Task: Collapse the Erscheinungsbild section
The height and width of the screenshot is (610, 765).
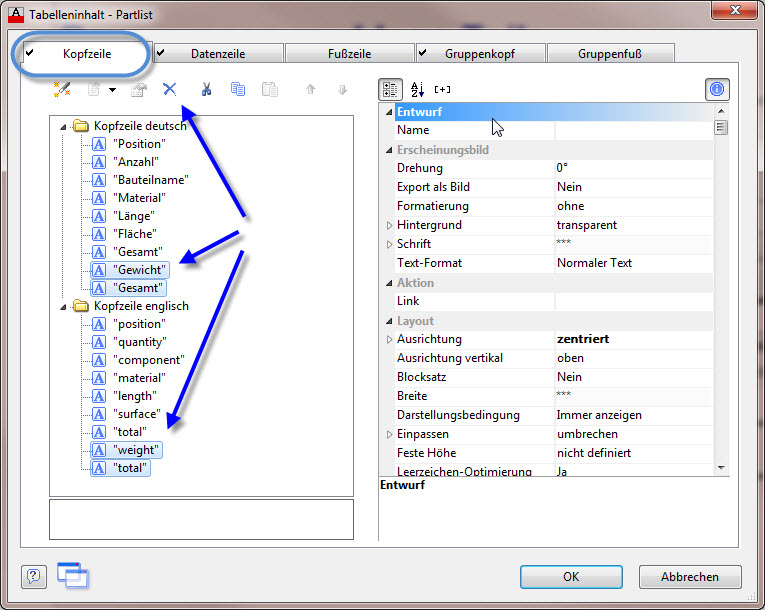Action: click(389, 150)
